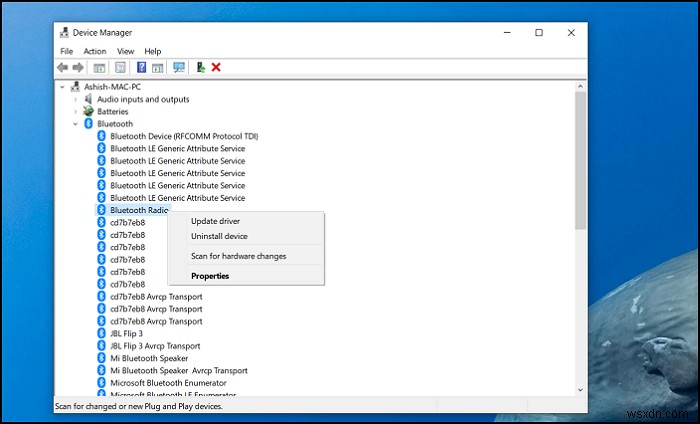
Task: Click Bluetooth icon beside RFCOMM Protocol TDI device
Action: point(101,136)
